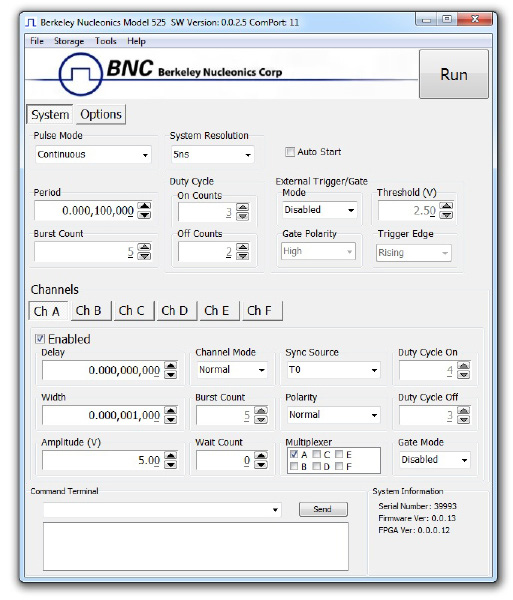Check Multiplexer F checkbox
Screen dimensions: 513x600
point(339,466)
